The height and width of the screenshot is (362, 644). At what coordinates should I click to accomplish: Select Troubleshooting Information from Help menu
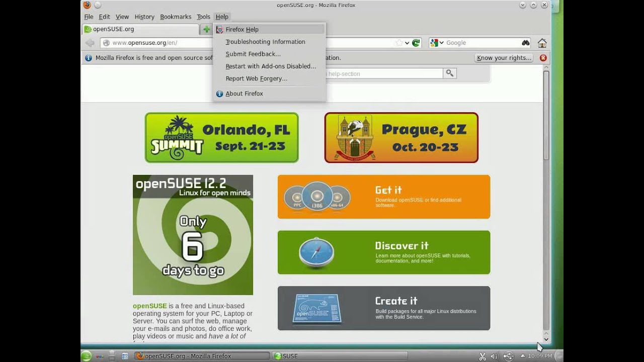point(269,42)
